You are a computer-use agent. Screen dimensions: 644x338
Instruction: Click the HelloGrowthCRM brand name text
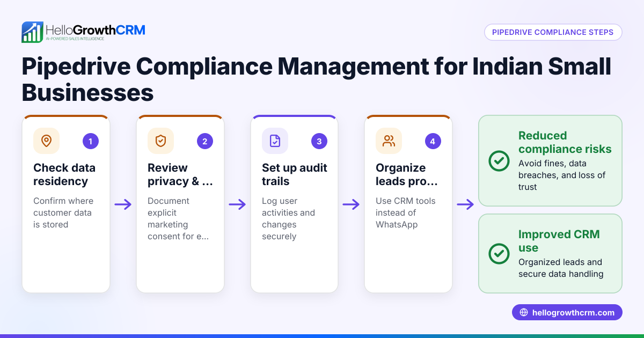[96, 30]
